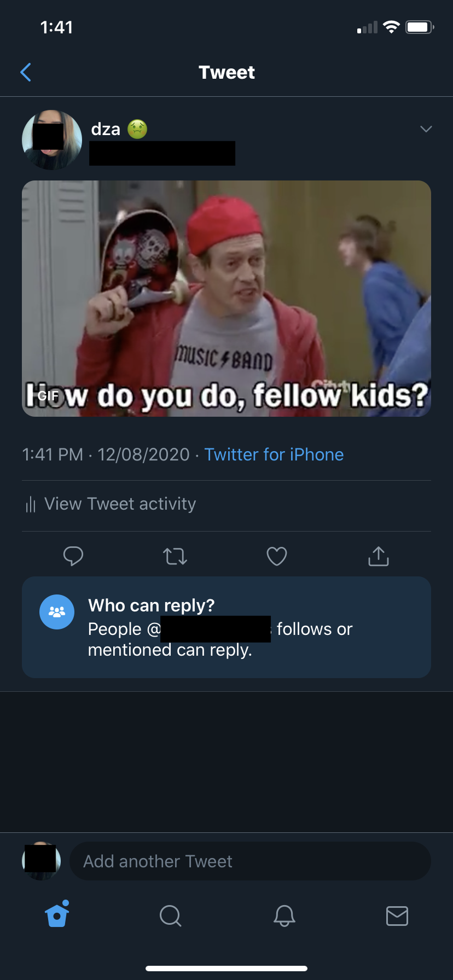
Task: Tap the back arrow in header
Action: click(26, 72)
